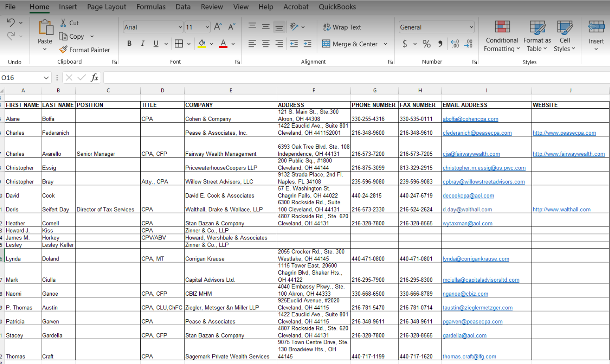Apply Middle Align to cells

[266, 26]
